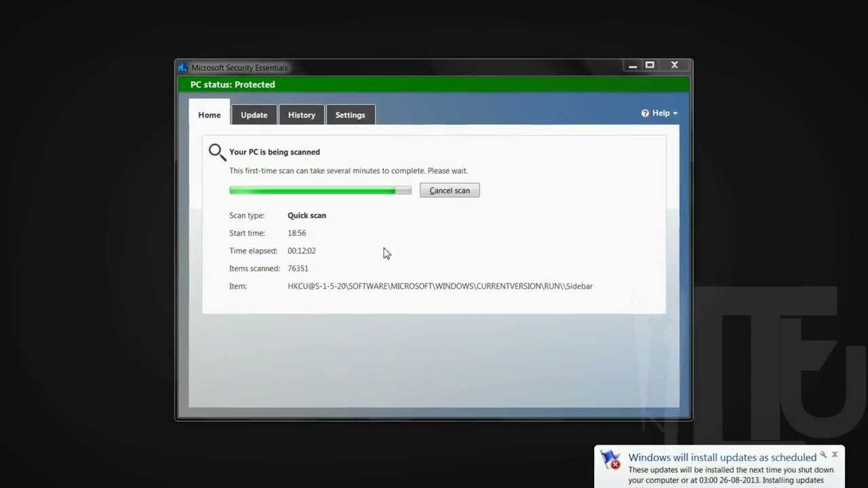Click the items scanned count '76351'
Screen dimensions: 868x488
click(x=298, y=268)
